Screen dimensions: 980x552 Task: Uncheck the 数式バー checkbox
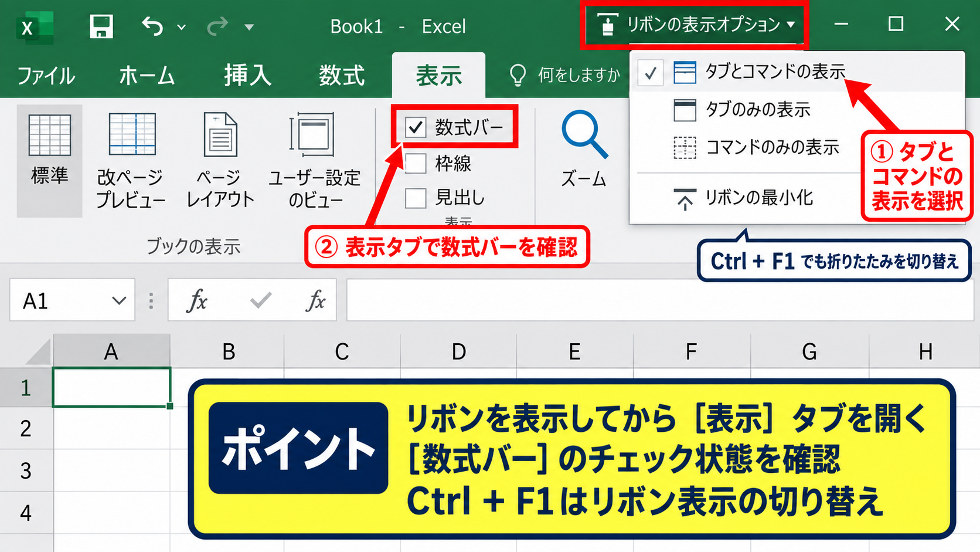pyautogui.click(x=415, y=127)
